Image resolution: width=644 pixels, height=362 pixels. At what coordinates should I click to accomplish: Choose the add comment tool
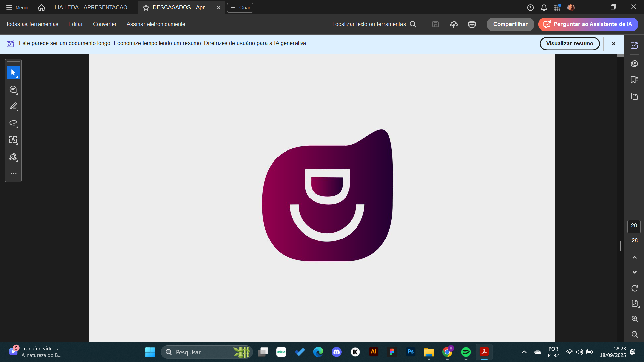pyautogui.click(x=13, y=89)
